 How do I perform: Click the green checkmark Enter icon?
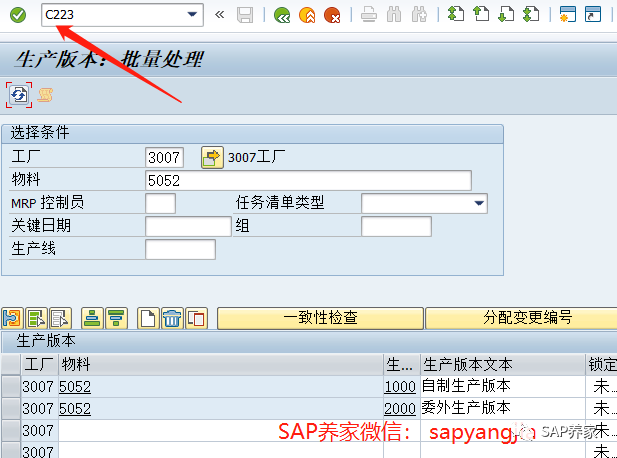(18, 15)
